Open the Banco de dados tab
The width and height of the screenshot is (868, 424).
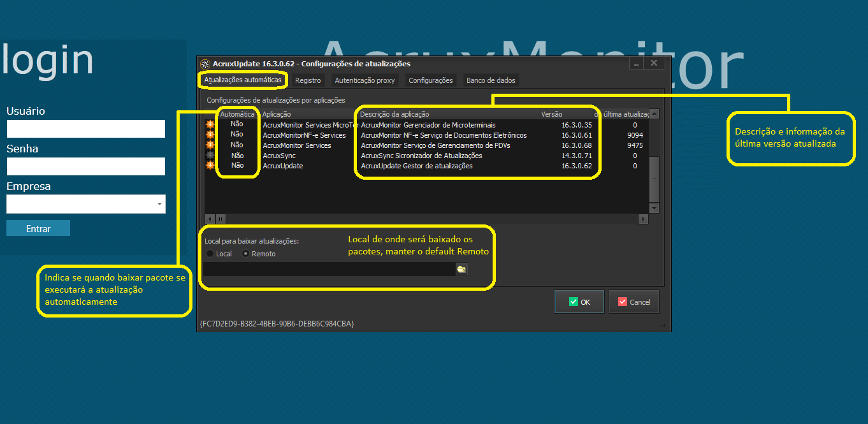(491, 80)
